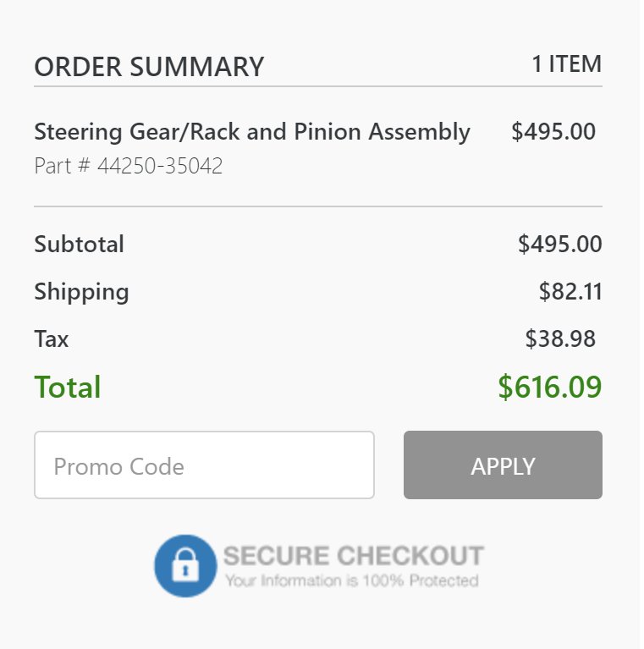644x649 pixels.
Task: Click the item price $495.00 beside the product name
Action: tap(553, 132)
